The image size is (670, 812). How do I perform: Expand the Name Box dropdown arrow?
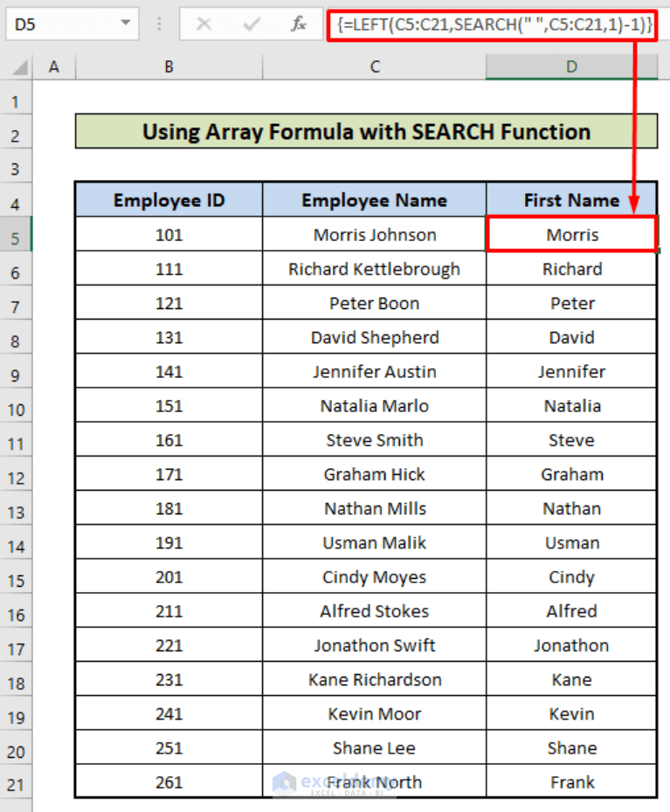tap(126, 23)
